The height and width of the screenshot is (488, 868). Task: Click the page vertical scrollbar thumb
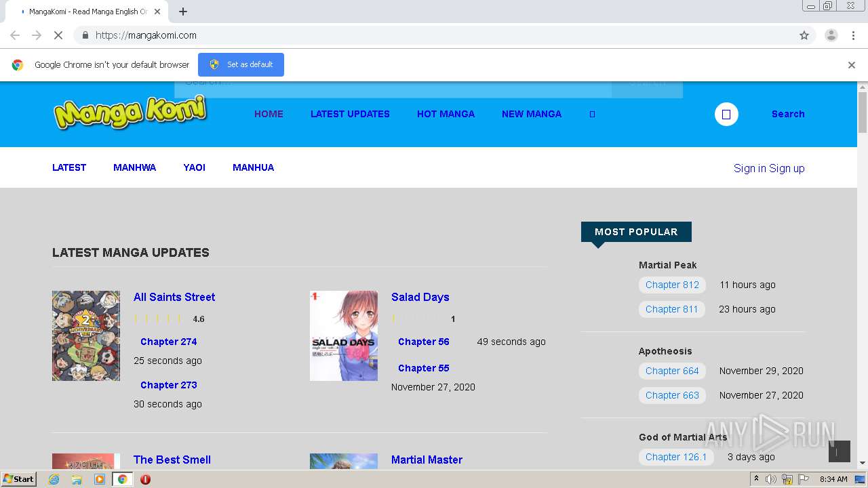863,112
